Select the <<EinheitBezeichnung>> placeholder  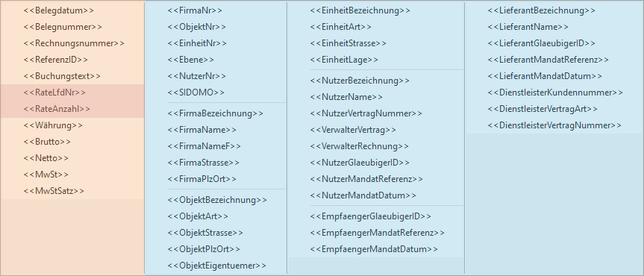[360, 10]
